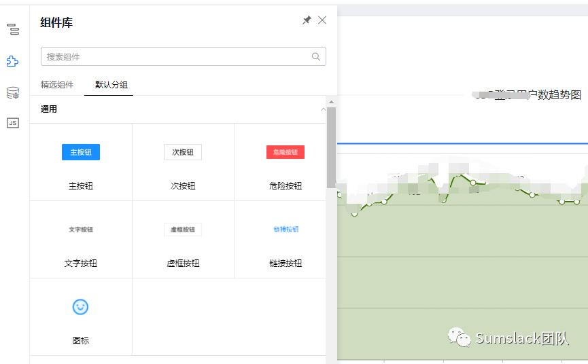This screenshot has height=364, width=588.
Task: Click the component list scrollbar thumb
Action: (331, 147)
